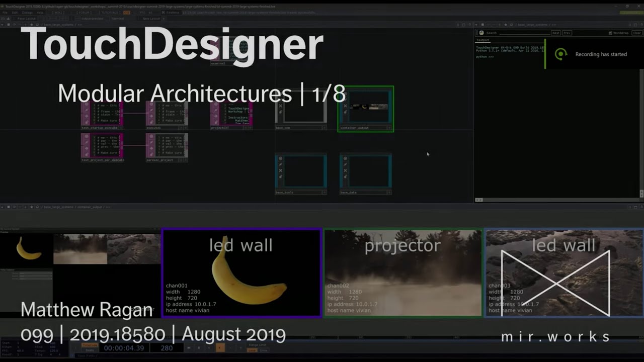Switch to the Terminal layout tab
Image resolution: width=644 pixels, height=362 pixels.
click(118, 19)
